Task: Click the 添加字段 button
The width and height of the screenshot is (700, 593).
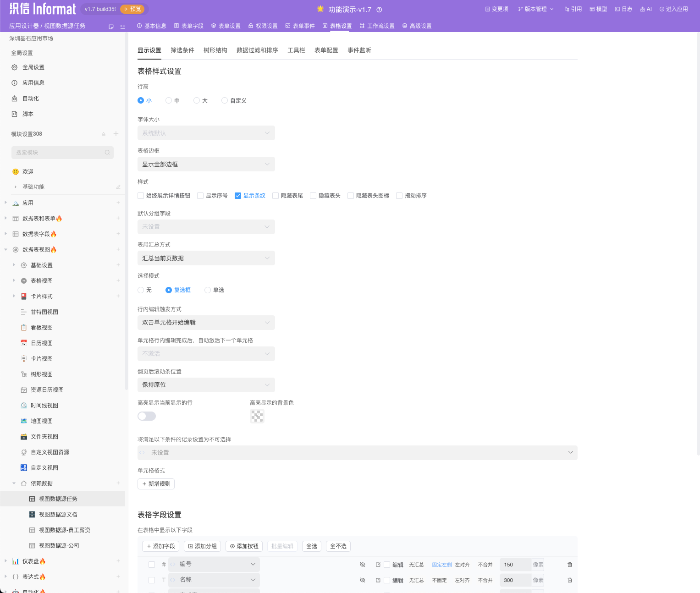Action: (x=161, y=546)
